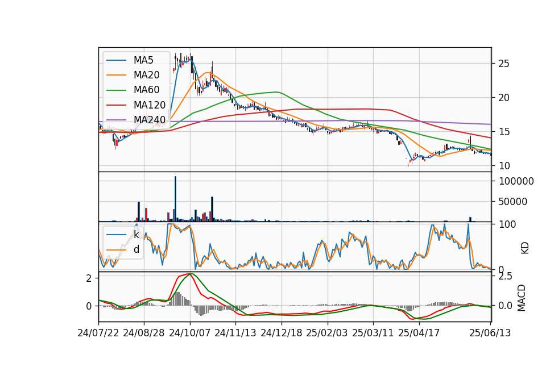
Task: Click the MACD right axis value 0.0
Action: pyautogui.click(x=505, y=306)
